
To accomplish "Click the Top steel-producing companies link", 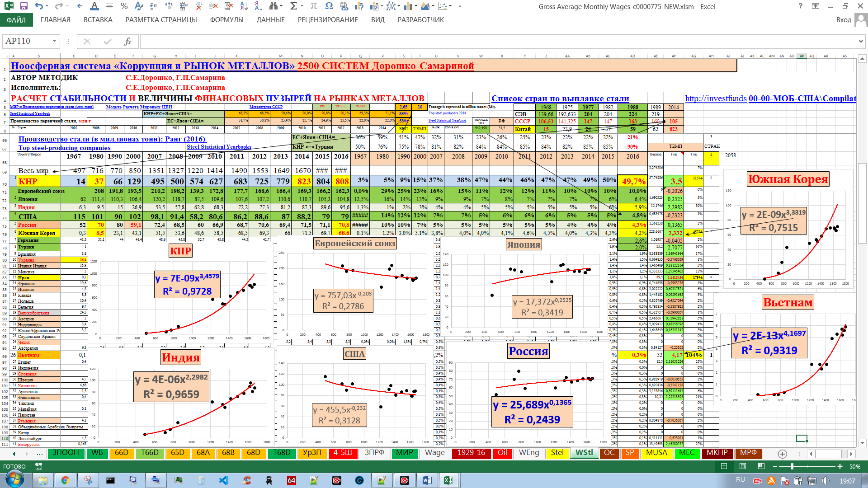I will pos(64,148).
